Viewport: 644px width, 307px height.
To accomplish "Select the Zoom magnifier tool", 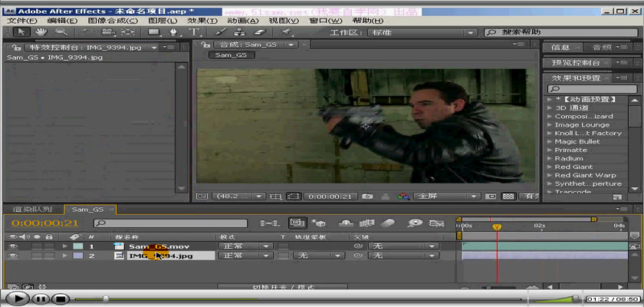I will click(61, 31).
